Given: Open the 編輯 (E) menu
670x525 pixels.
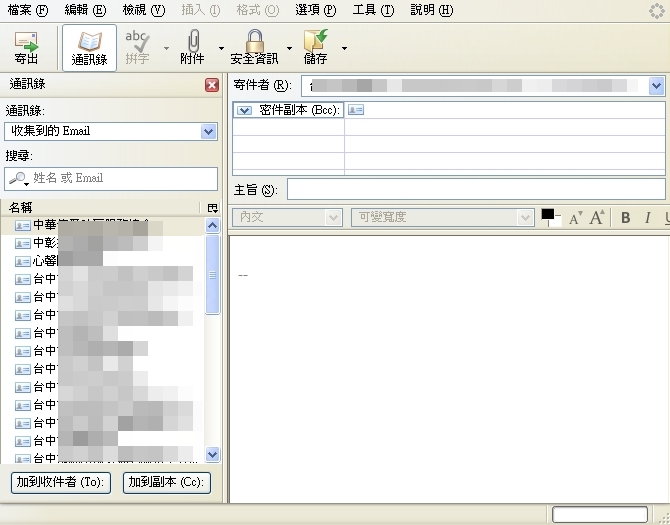Looking at the screenshot, I should click(85, 10).
